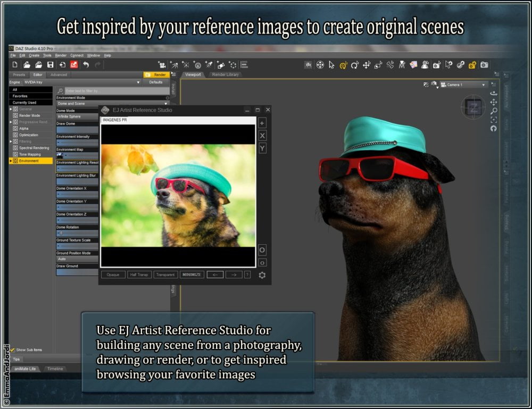Image resolution: width=532 pixels, height=409 pixels.
Task: Open the Environment Mode Dome and Scene dropdown
Action: (x=112, y=103)
